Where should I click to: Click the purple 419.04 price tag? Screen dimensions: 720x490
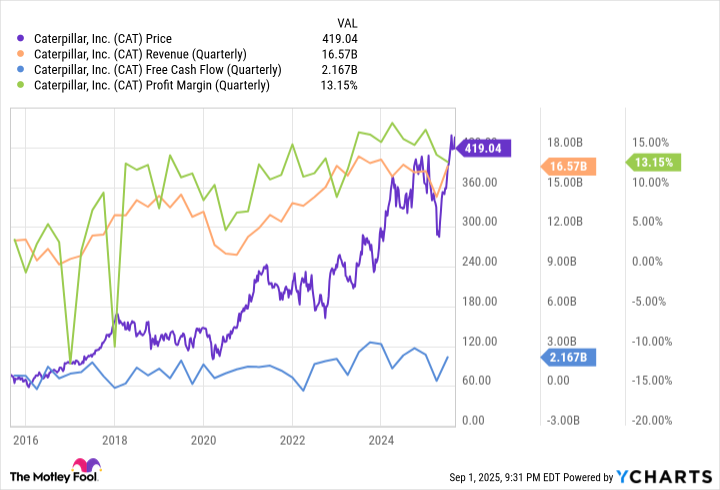(x=484, y=148)
